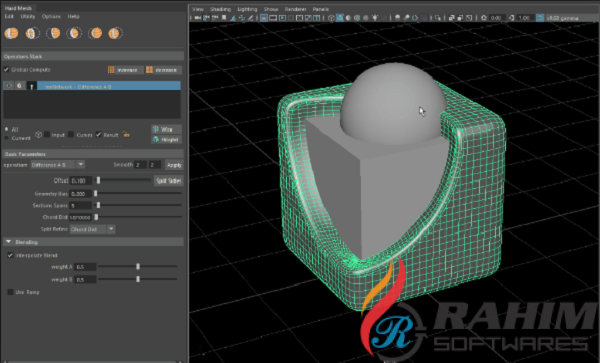
Task: Enable the Use Ramp checkbox
Action: coord(10,292)
